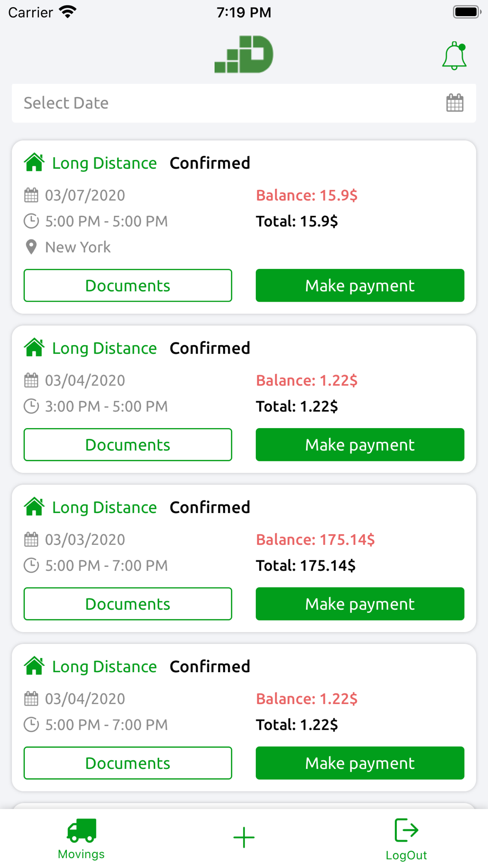Tap the calendar icon beside 03/03/2020

(x=31, y=539)
